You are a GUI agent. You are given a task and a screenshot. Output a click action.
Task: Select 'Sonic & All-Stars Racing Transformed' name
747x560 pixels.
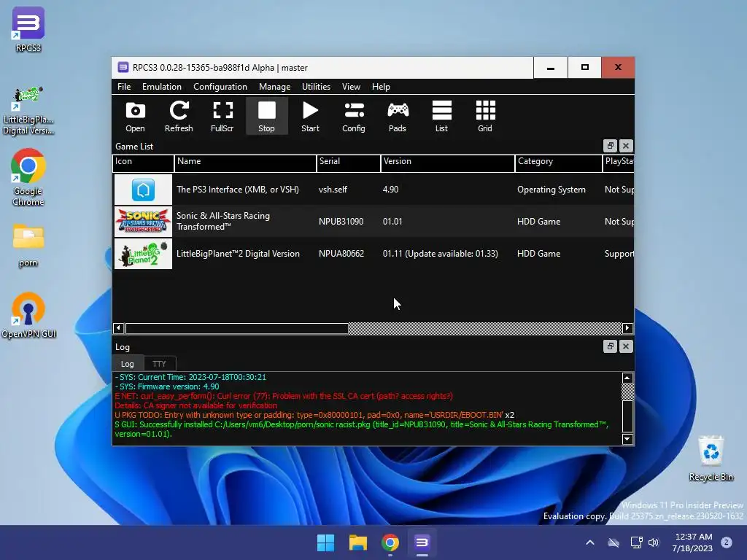[223, 222]
